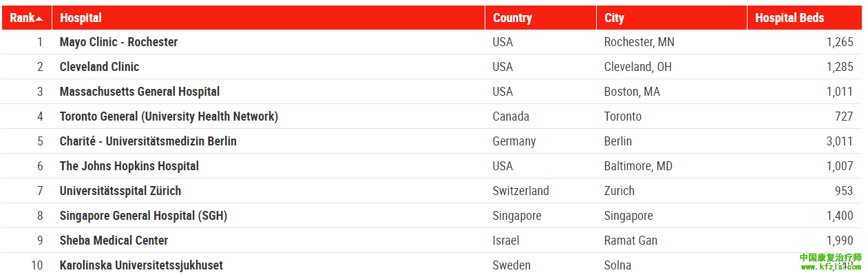Select Charité - Universitätsmedizin Berlin hospital

coord(148,141)
